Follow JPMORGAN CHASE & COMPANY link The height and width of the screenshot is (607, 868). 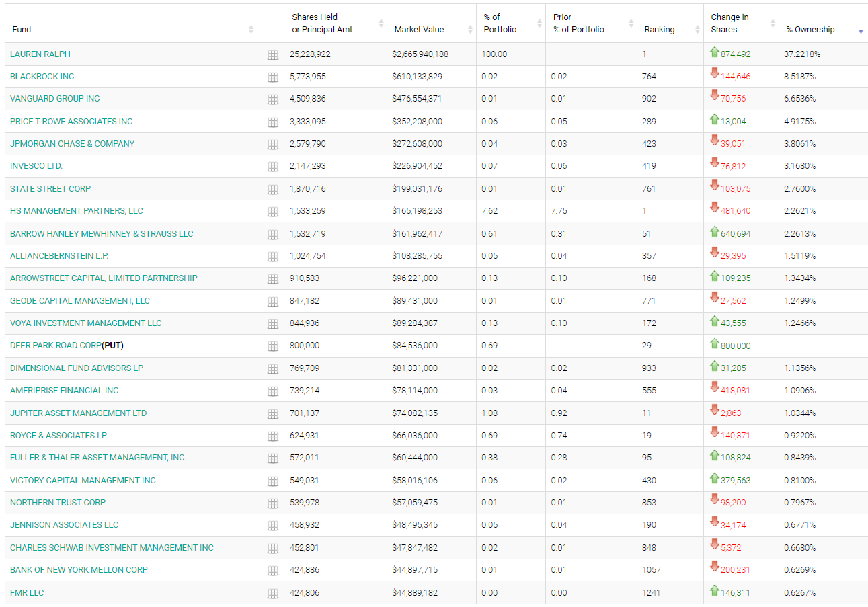(72, 143)
